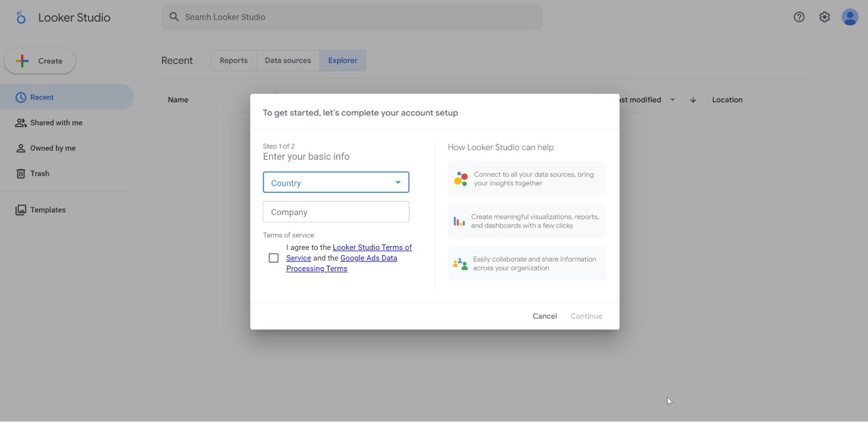868x422 pixels.
Task: Click the Create button
Action: click(40, 61)
